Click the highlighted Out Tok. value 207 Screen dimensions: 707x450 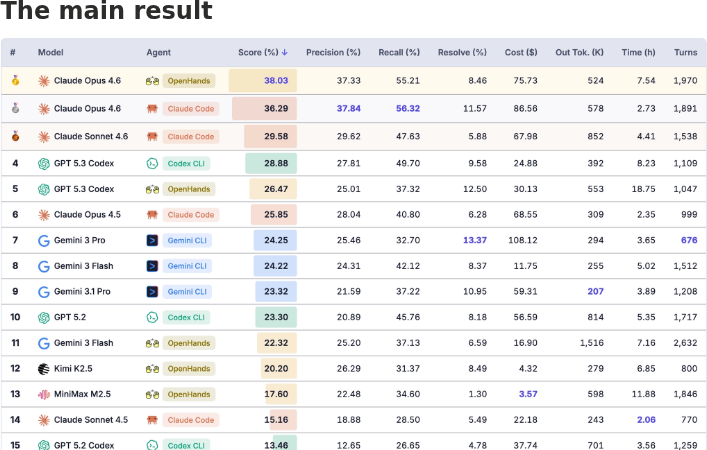tap(596, 292)
